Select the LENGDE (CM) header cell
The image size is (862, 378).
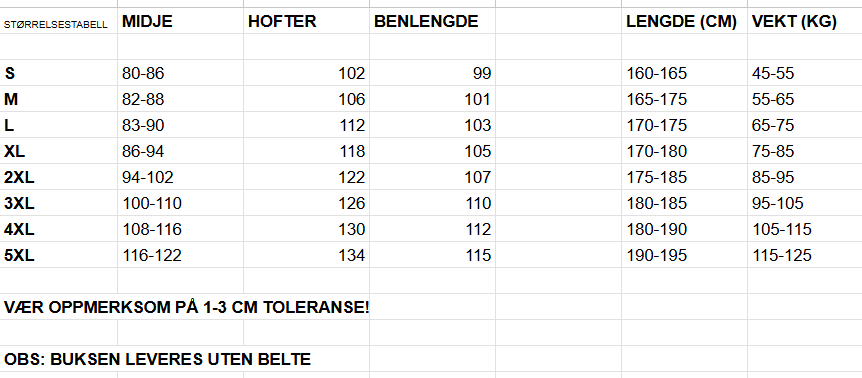coord(684,21)
